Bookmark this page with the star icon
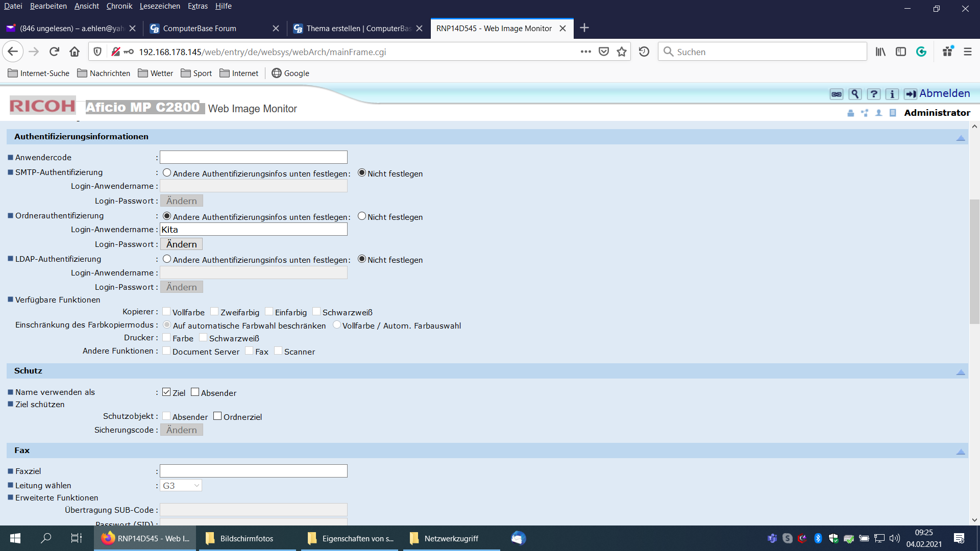The height and width of the screenshot is (551, 980). (621, 52)
